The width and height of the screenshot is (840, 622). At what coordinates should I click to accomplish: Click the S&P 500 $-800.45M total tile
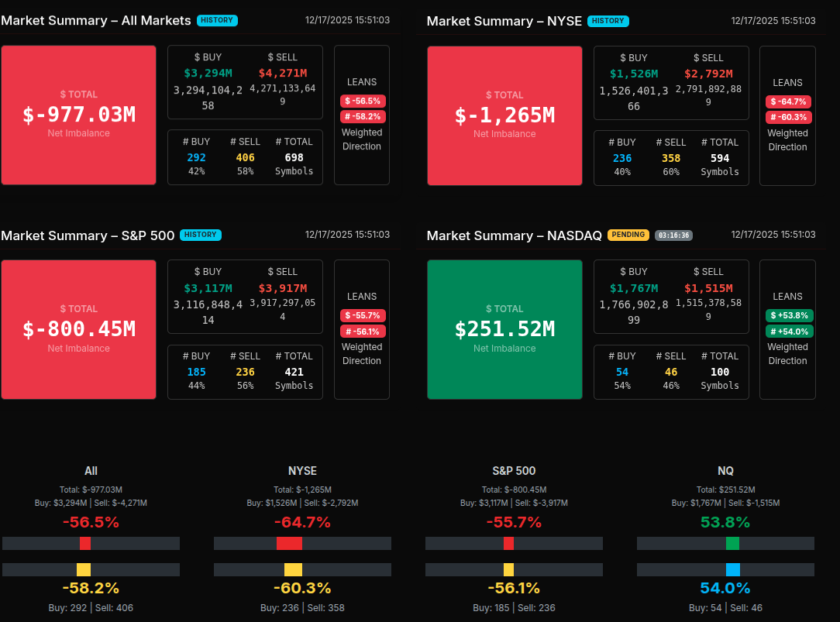tap(78, 329)
